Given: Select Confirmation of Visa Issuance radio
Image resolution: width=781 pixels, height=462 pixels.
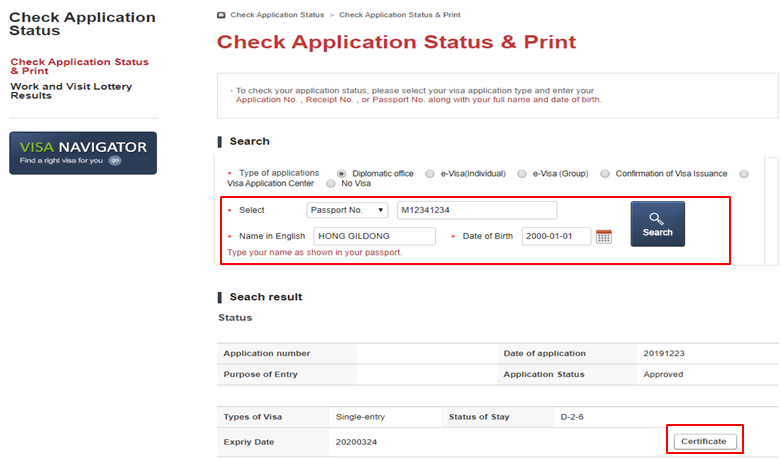Looking at the screenshot, I should [x=605, y=174].
